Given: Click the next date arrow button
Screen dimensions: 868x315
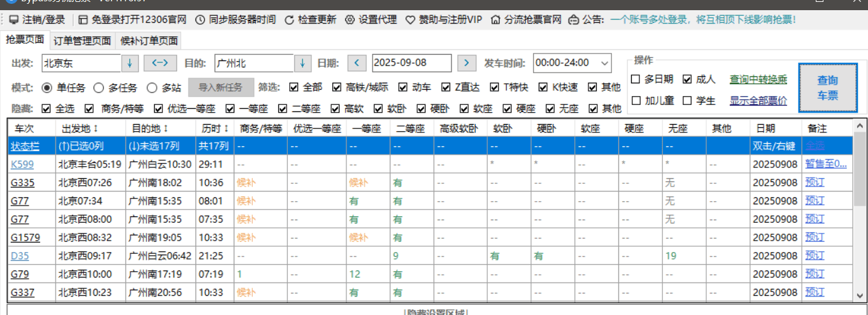Looking at the screenshot, I should click(467, 63).
